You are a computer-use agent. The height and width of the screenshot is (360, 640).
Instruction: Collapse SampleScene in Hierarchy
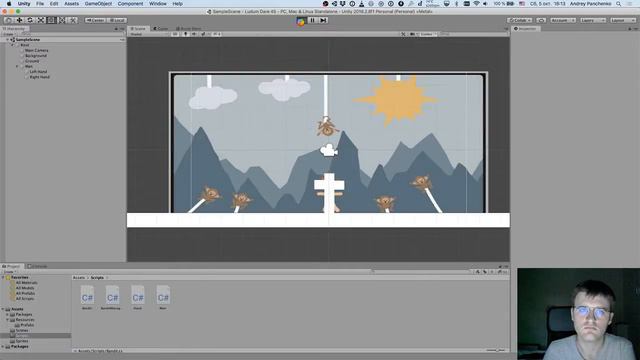coord(7,40)
